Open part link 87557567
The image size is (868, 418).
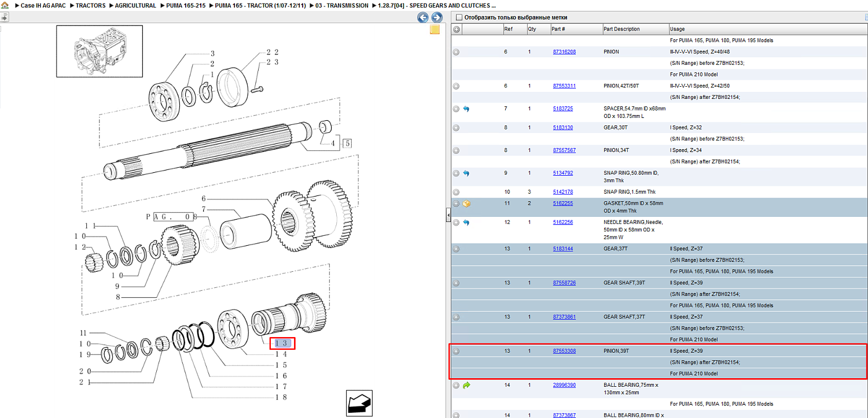click(x=564, y=150)
